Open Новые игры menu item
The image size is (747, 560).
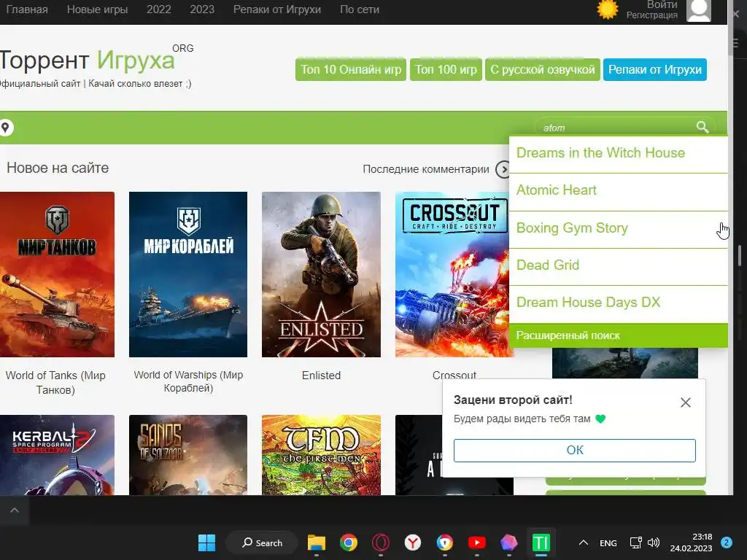click(x=97, y=9)
